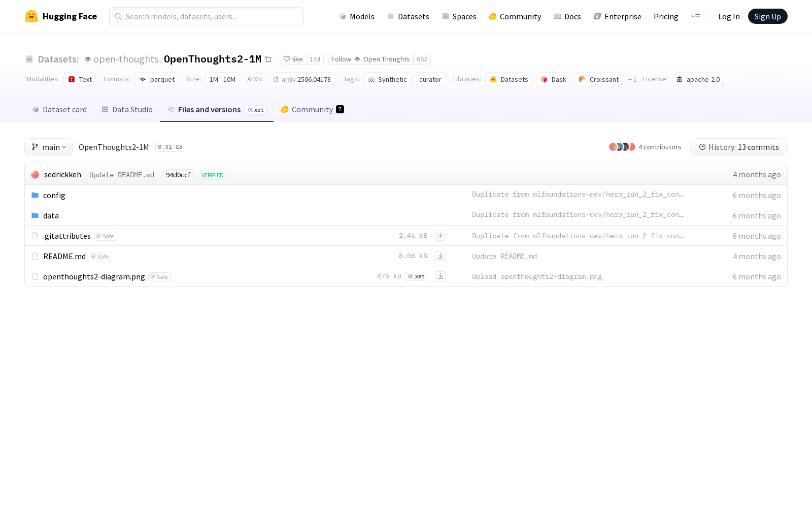This screenshot has width=812, height=508.
Task: Open Community in the top navigation
Action: [x=515, y=16]
